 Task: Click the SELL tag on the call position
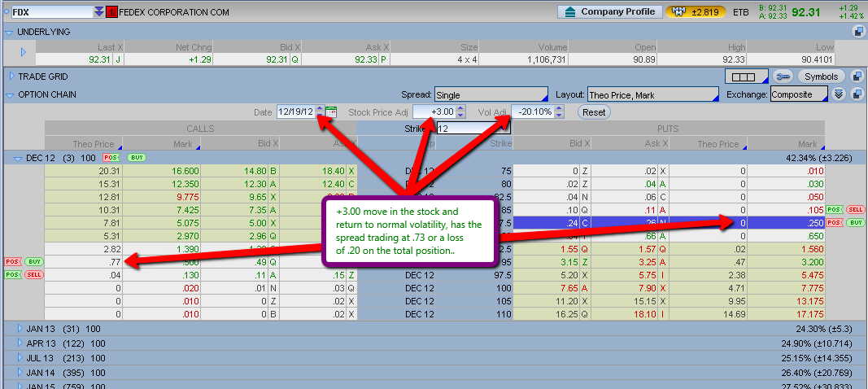[x=35, y=275]
